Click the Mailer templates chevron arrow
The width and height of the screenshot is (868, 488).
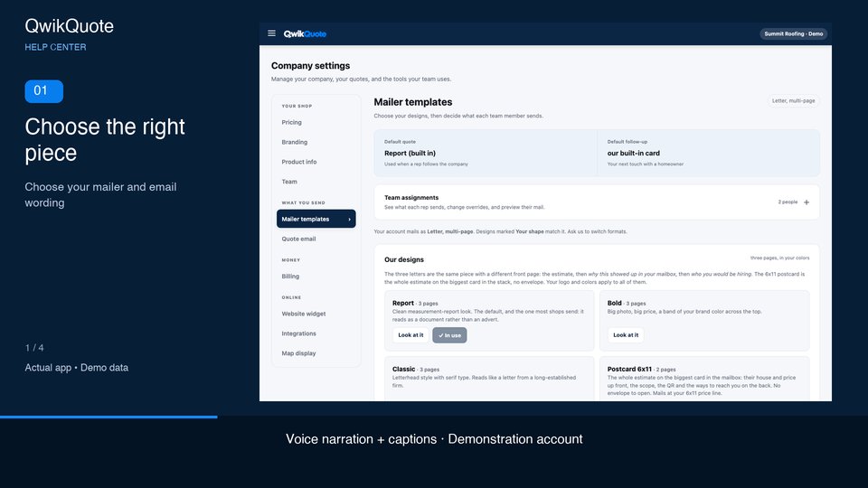coord(349,220)
